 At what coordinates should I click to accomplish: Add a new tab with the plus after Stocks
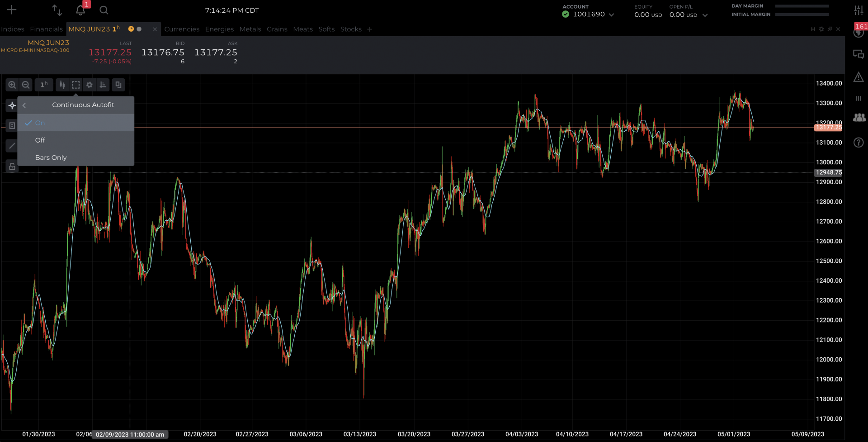(x=370, y=29)
